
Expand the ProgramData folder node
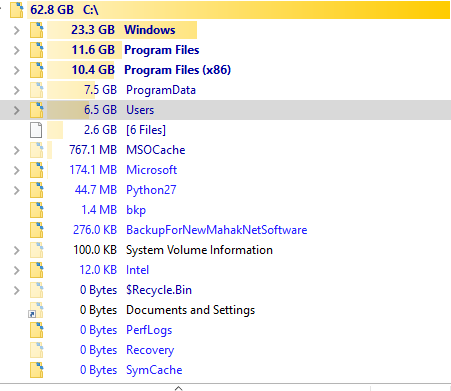pos(16,90)
